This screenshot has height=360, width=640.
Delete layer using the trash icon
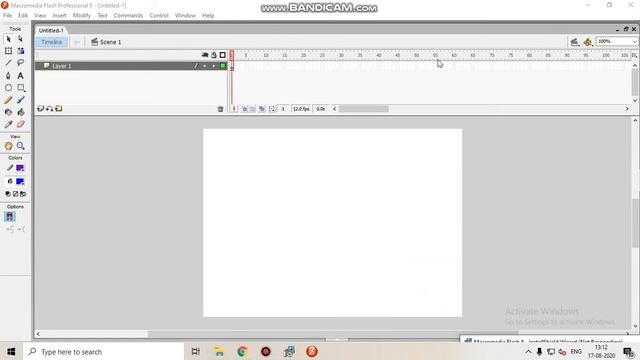(x=220, y=109)
